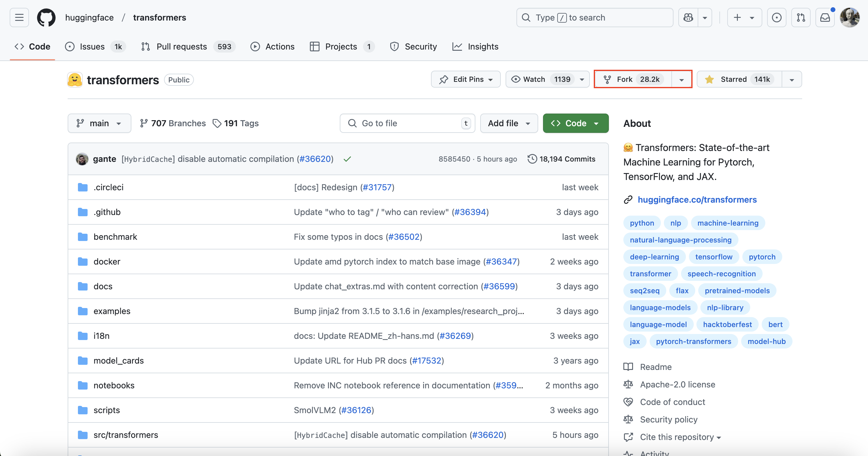Open the issues circle icon in header
Image resolution: width=868 pixels, height=456 pixels.
tap(776, 18)
